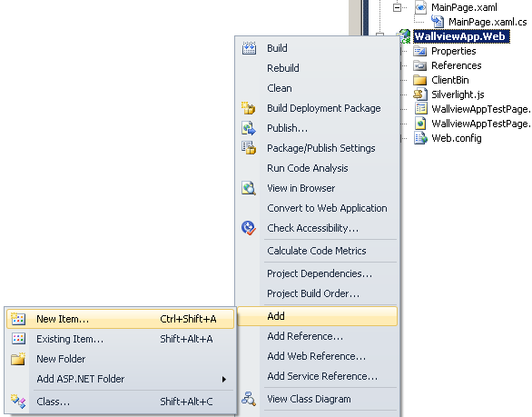Collapse the MainPage.xaml tree node
532x417 pixels.
[397, 7]
